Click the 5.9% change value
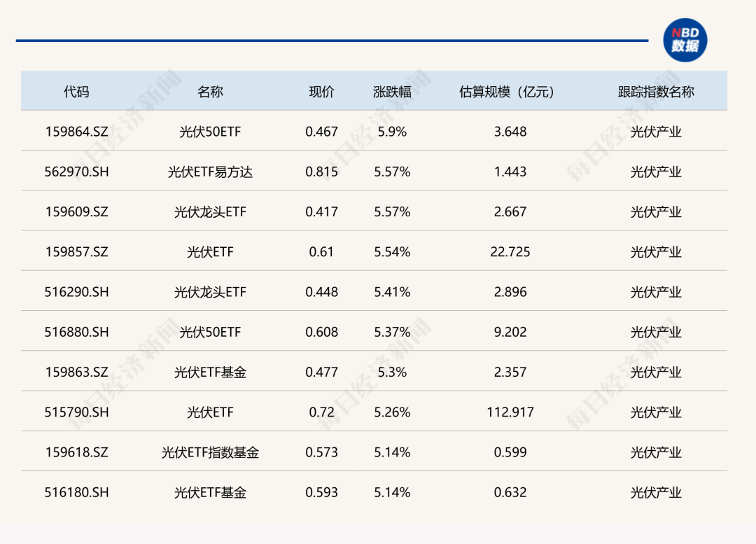Screen dimensions: 756x544 [x=392, y=132]
